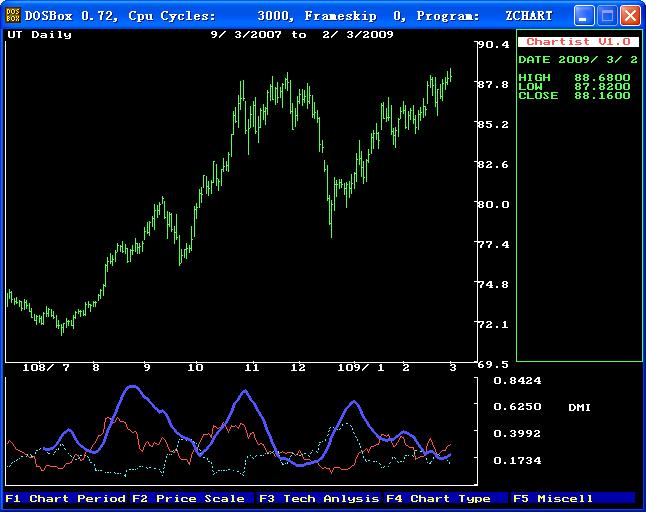Click the LOW 87.8200 value
This screenshot has width=646, height=512.
574,87
